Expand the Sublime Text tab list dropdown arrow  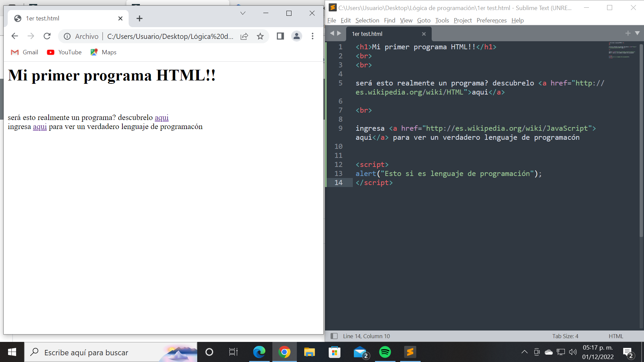pos(637,33)
